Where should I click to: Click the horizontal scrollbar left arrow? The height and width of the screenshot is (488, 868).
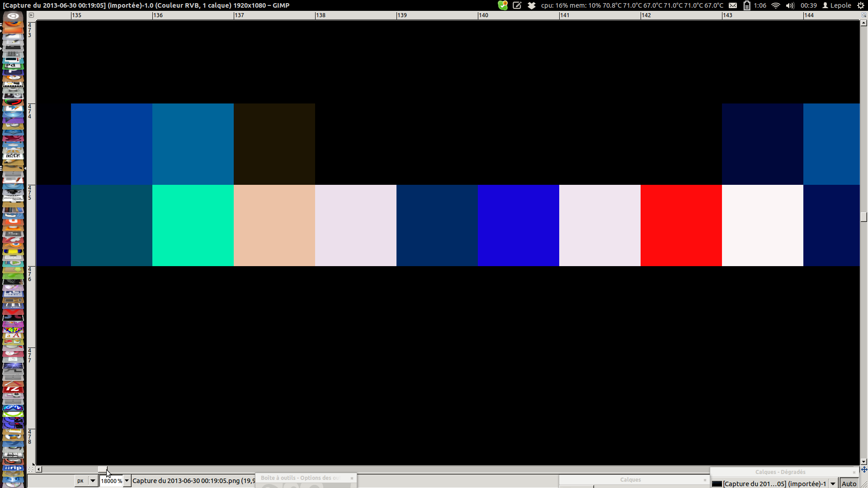point(39,469)
